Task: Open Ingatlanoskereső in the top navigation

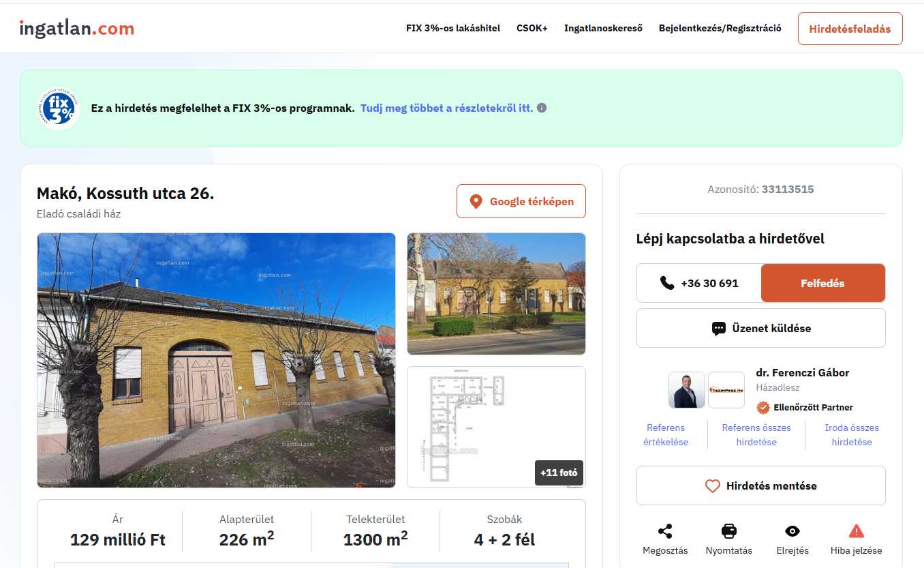Action: point(603,29)
